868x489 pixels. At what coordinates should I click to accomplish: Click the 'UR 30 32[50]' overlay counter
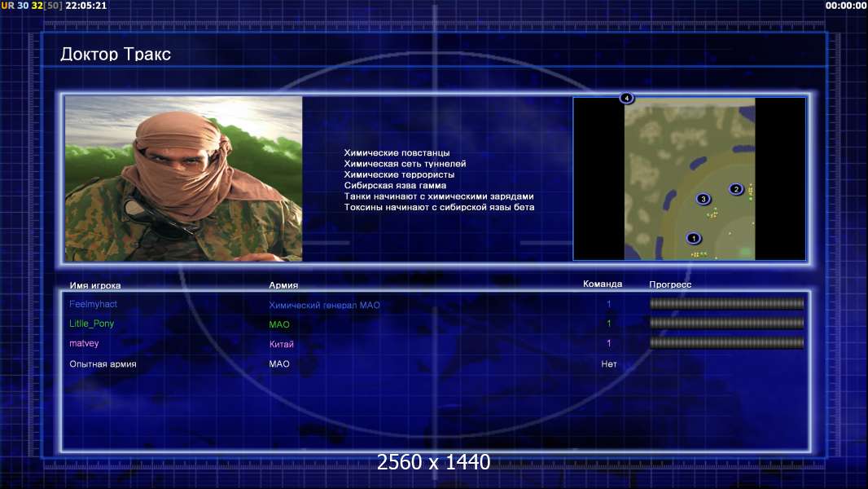pos(32,6)
